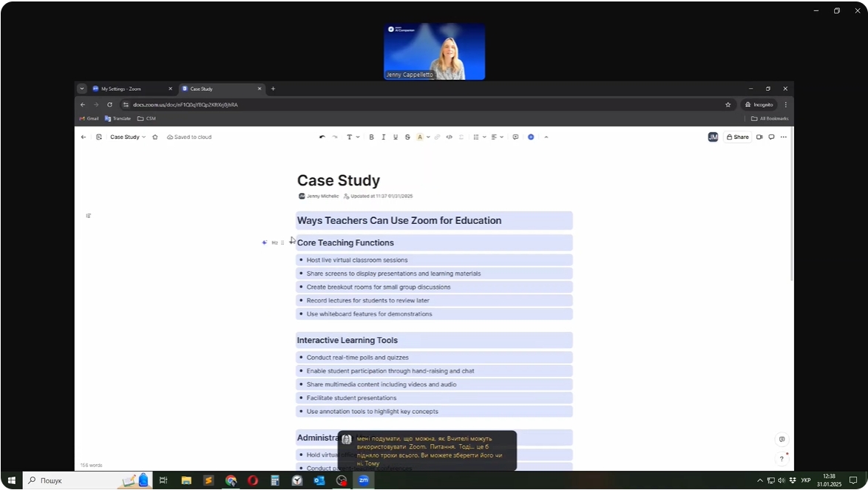868x490 pixels.
Task: Open the Chrome three-dot menu
Action: [x=785, y=104]
